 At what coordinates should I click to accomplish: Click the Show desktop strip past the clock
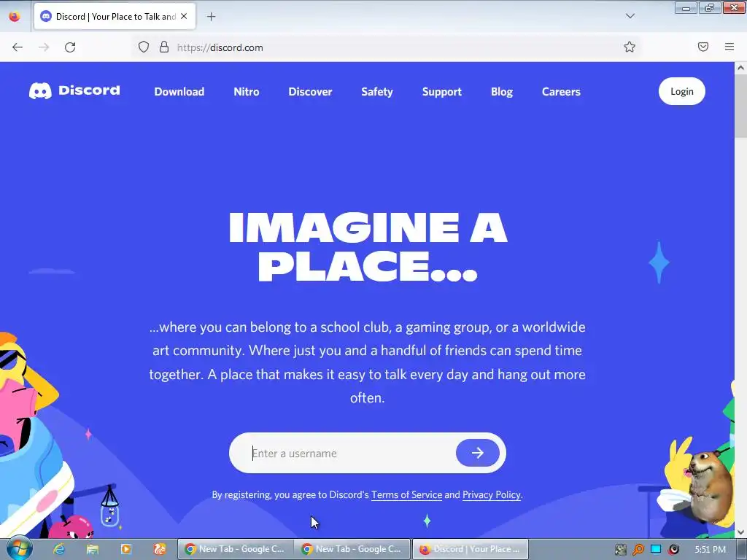[741, 550]
